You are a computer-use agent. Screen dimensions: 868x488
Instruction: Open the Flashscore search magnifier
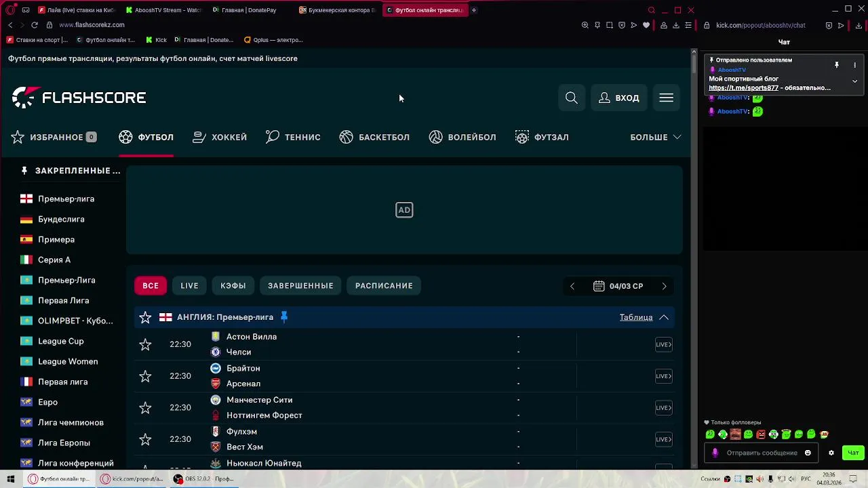click(572, 98)
